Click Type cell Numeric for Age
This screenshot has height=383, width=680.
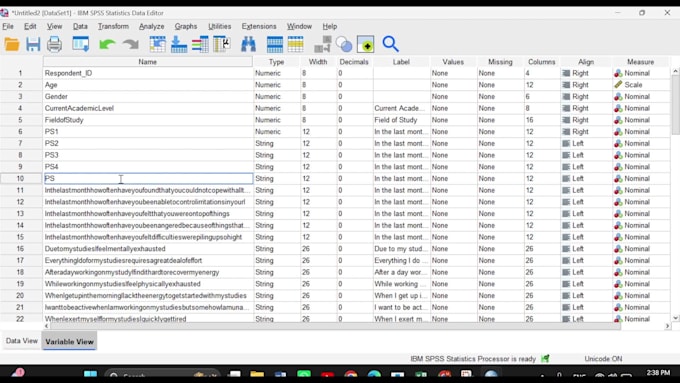(x=276, y=85)
